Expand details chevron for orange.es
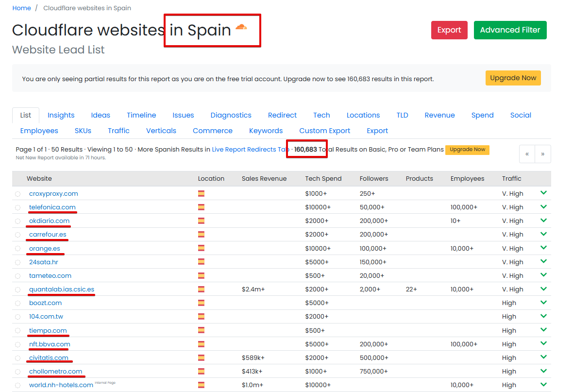This screenshot has width=573, height=392. point(543,248)
